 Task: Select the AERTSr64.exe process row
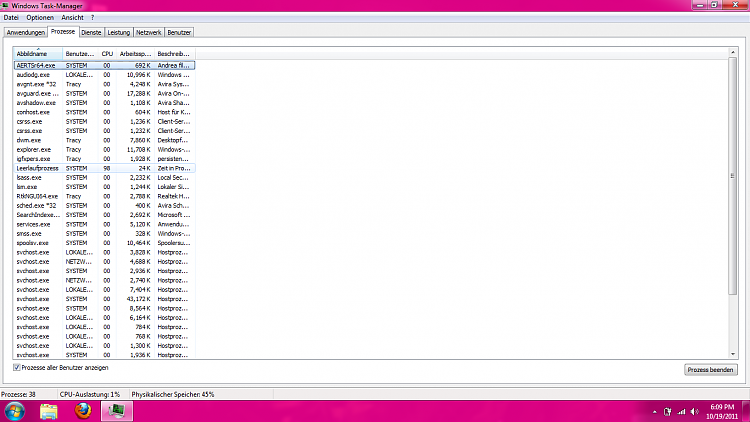click(x=104, y=66)
